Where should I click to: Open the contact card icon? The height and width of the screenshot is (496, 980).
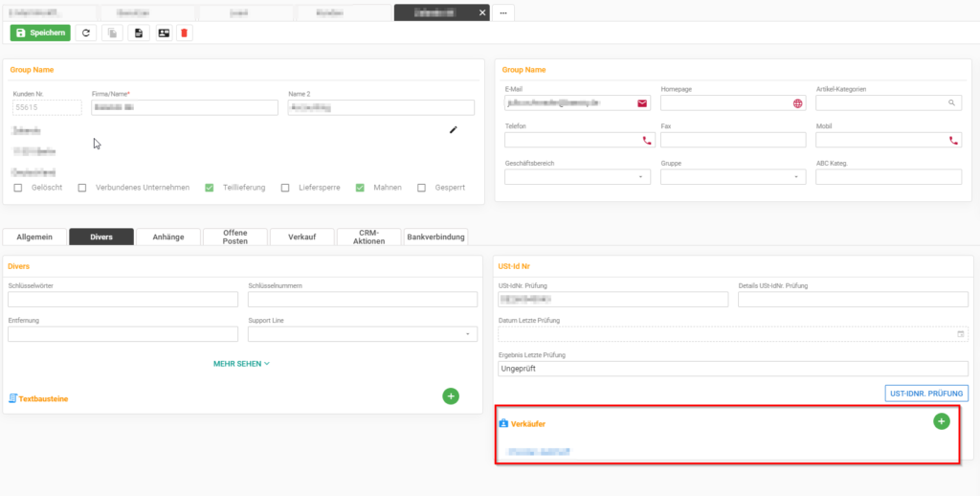click(164, 34)
